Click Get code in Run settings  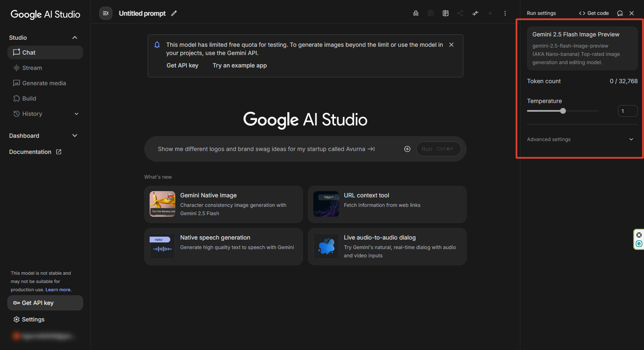coord(594,13)
